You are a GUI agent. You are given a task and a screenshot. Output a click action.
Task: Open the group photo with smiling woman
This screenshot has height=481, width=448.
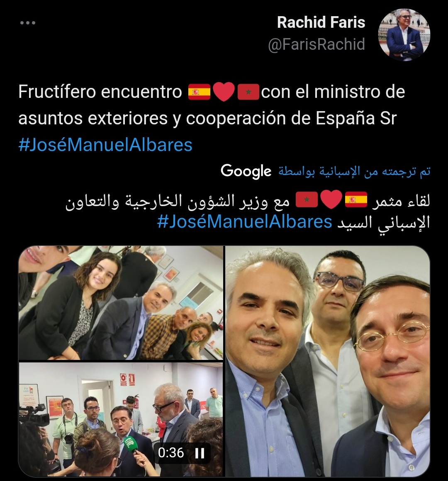tap(121, 303)
